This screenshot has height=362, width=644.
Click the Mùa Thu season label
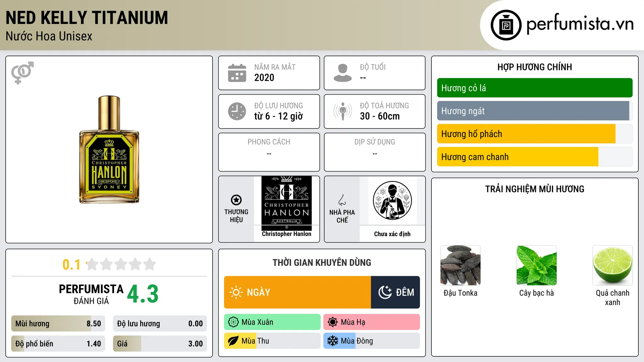(x=255, y=341)
